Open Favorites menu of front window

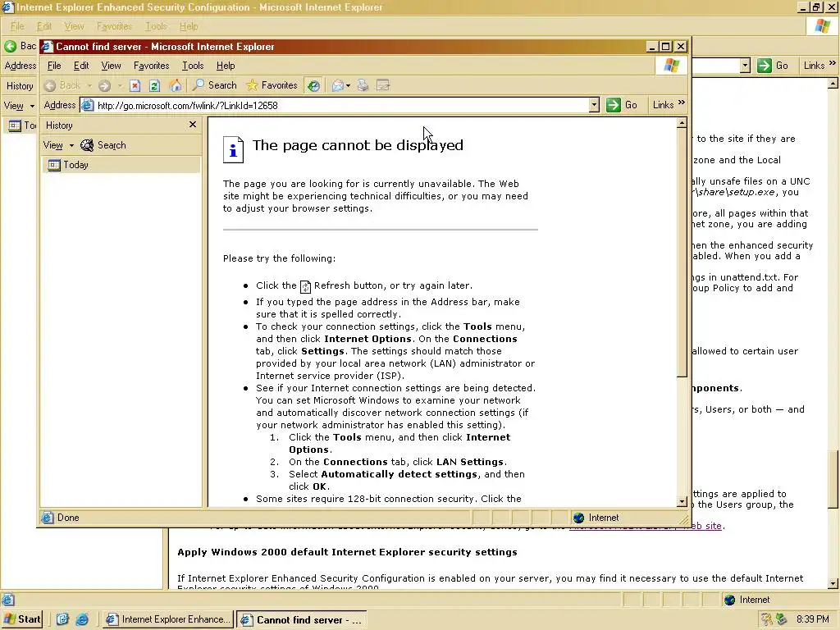[x=151, y=66]
